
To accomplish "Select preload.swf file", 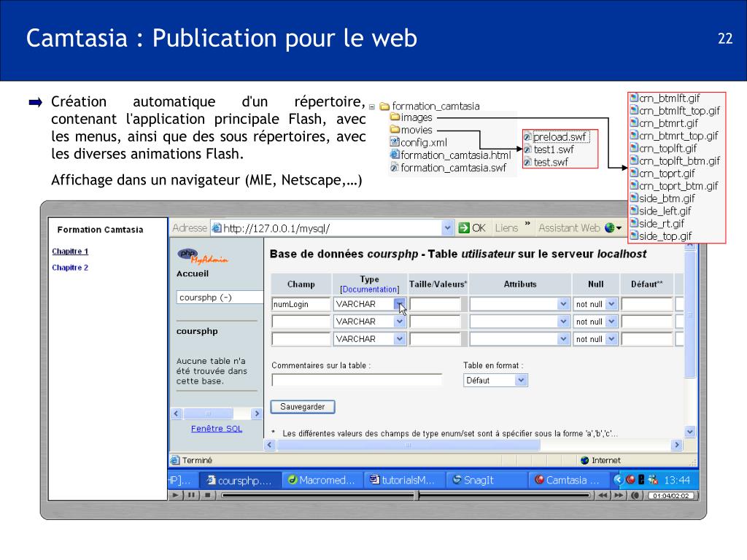I will click(557, 137).
